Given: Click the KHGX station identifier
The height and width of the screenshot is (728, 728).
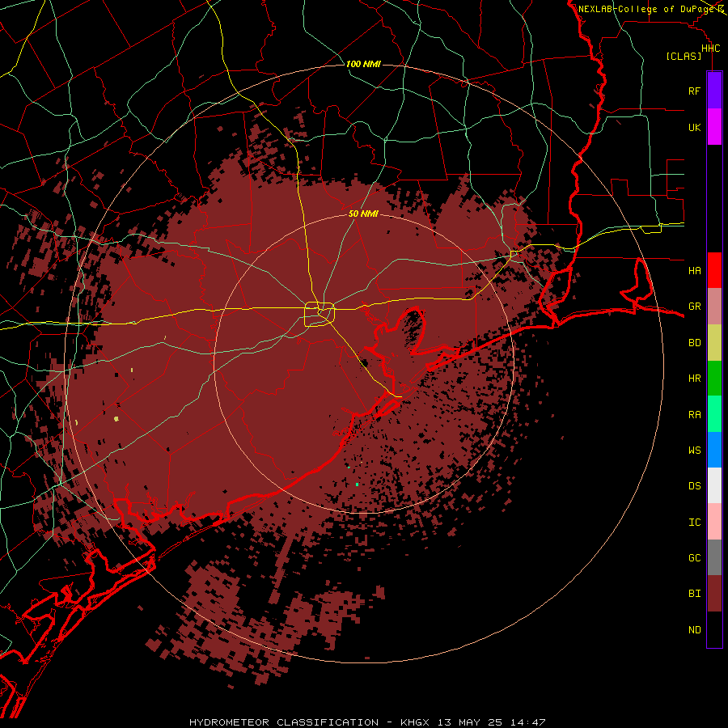Looking at the screenshot, I should pyautogui.click(x=417, y=722).
